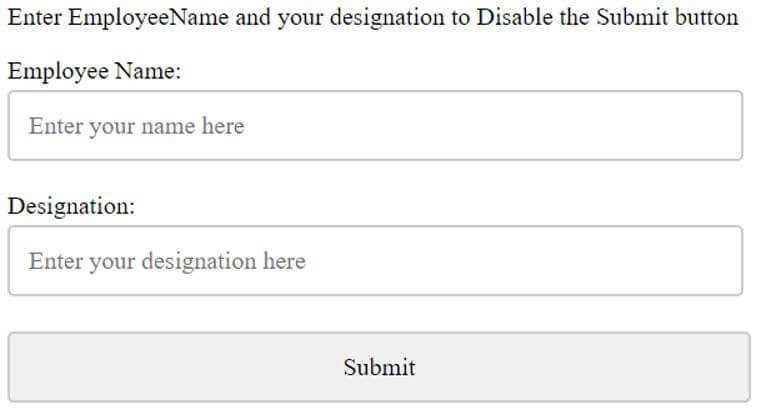This screenshot has width=764, height=412.
Task: Click the "Enter your designation here" placeholder
Action: pos(167,262)
